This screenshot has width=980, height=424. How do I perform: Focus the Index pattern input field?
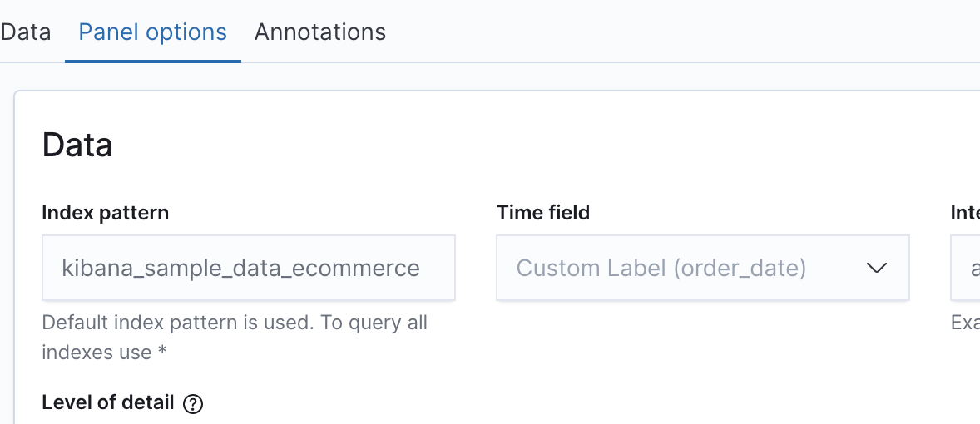click(248, 269)
